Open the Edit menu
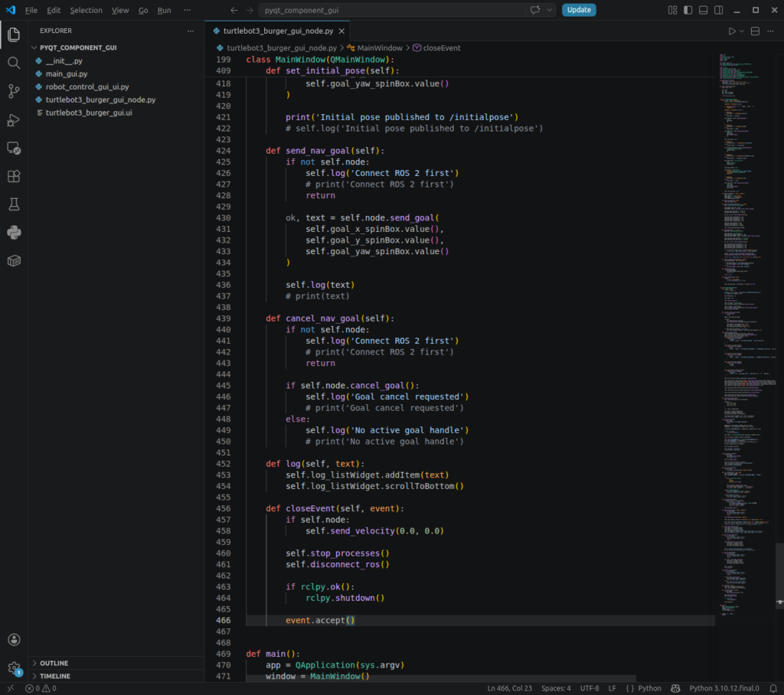 pyautogui.click(x=54, y=10)
